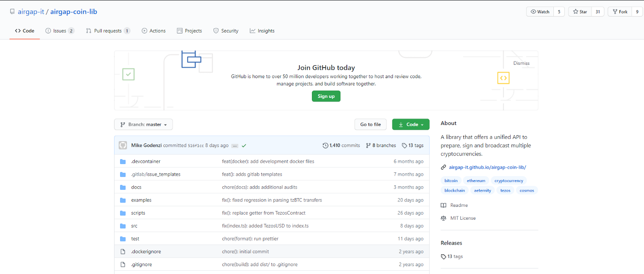
Task: Dismiss the Join GitHub banner
Action: tap(521, 63)
